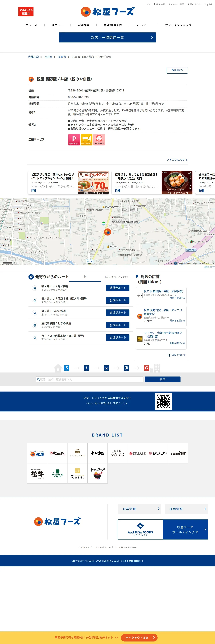Screen dimensions: 215x644
Task: Click the smartphone store search QR code
Action: [163, 401]
